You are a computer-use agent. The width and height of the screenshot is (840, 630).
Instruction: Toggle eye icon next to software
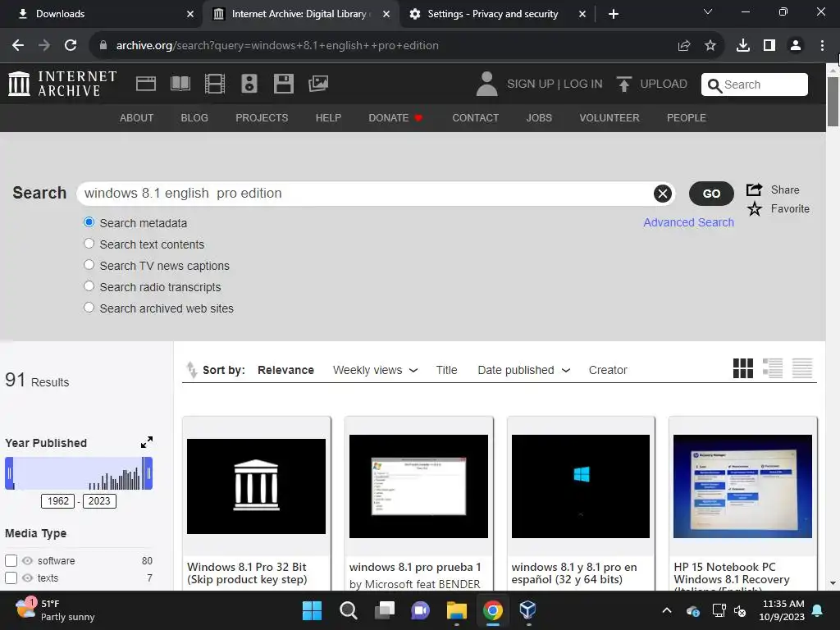tap(27, 561)
